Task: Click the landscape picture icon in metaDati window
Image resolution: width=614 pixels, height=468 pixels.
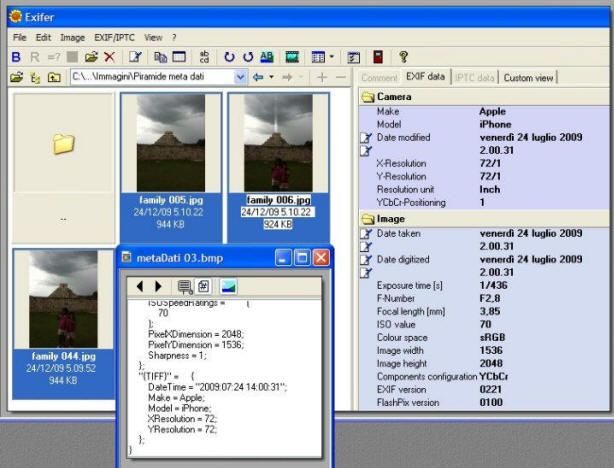Action: [228, 287]
